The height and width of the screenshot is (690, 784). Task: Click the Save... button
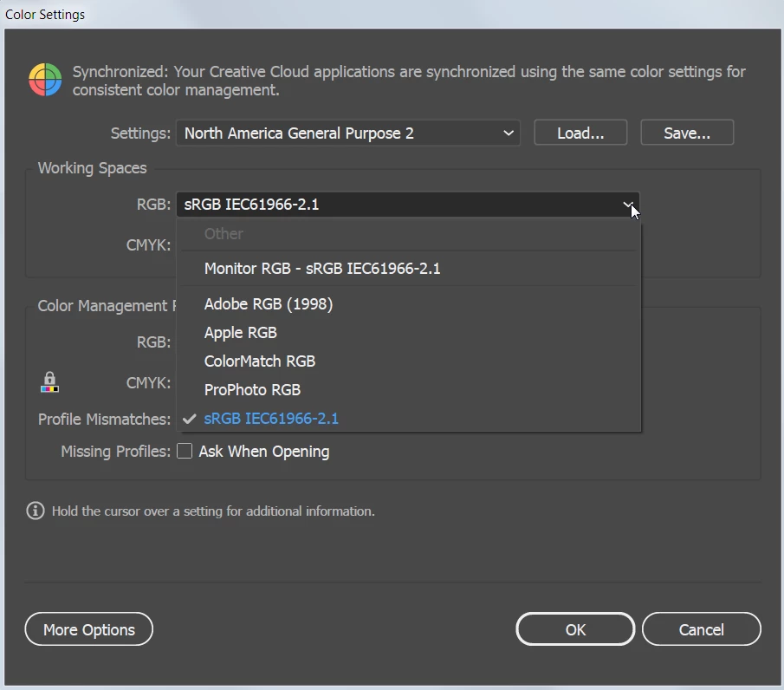pos(687,133)
